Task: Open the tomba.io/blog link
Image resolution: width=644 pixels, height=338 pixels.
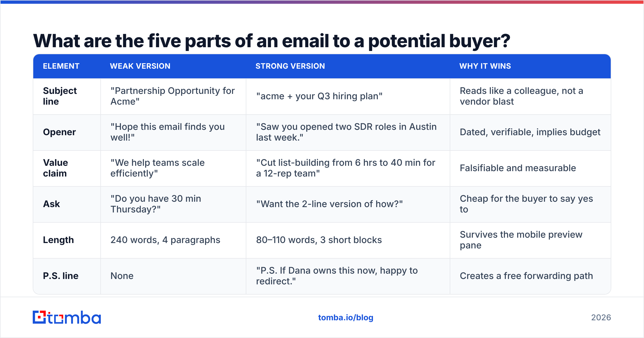Action: point(346,318)
